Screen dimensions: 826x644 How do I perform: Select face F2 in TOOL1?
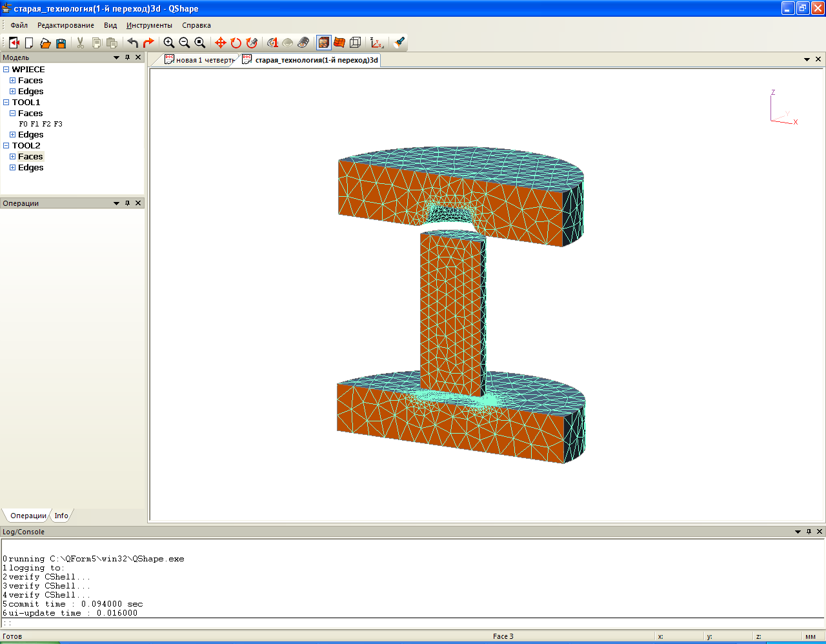(x=46, y=124)
